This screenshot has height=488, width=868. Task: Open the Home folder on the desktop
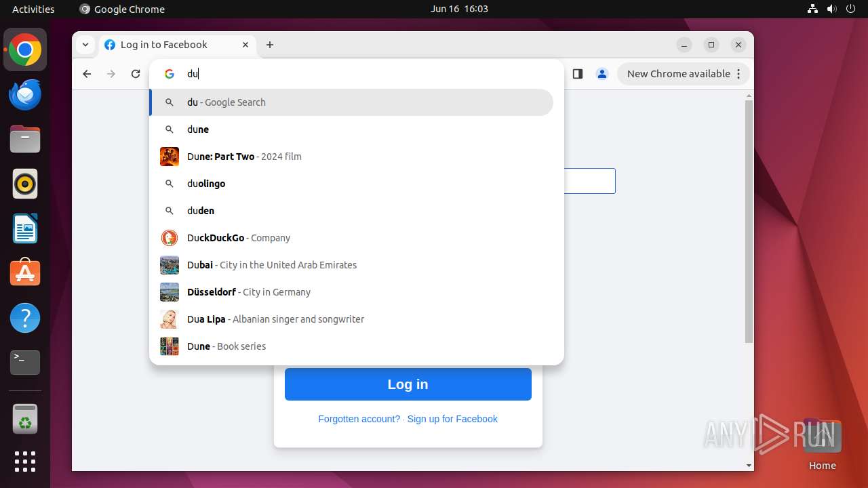tap(822, 445)
